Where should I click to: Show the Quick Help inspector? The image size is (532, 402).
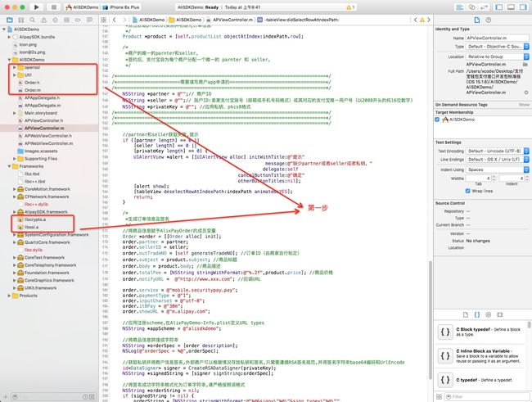pos(489,20)
